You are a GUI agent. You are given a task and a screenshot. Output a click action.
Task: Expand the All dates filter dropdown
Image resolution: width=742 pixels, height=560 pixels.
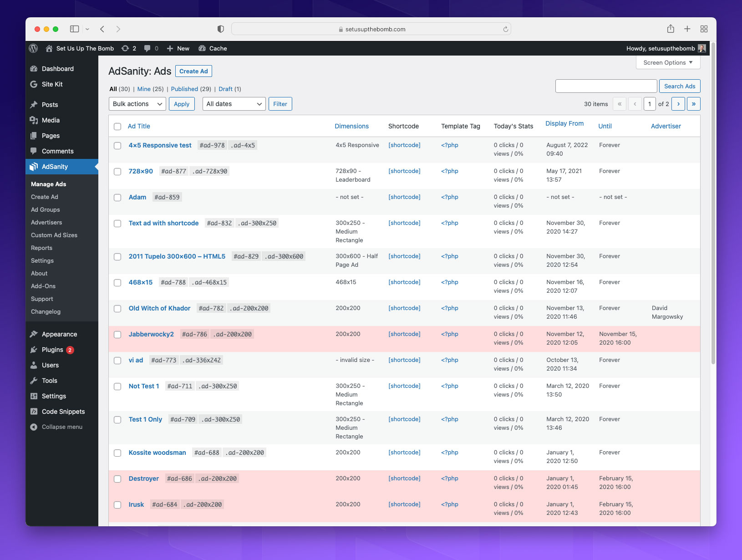pos(234,103)
